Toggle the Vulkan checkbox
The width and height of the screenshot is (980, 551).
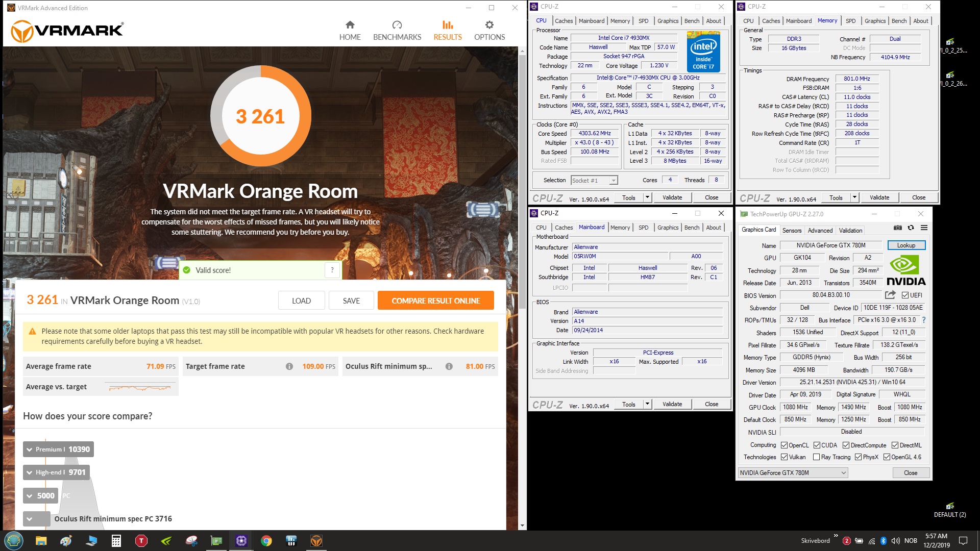click(x=785, y=457)
